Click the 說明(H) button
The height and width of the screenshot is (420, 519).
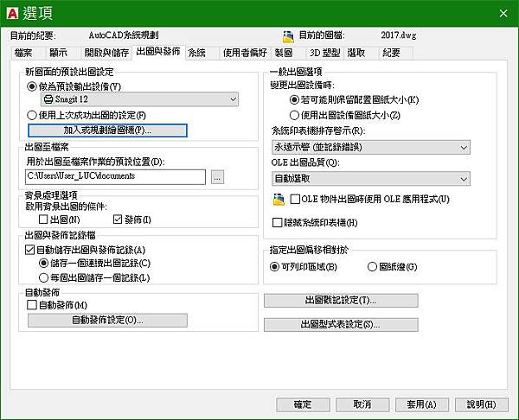(482, 404)
